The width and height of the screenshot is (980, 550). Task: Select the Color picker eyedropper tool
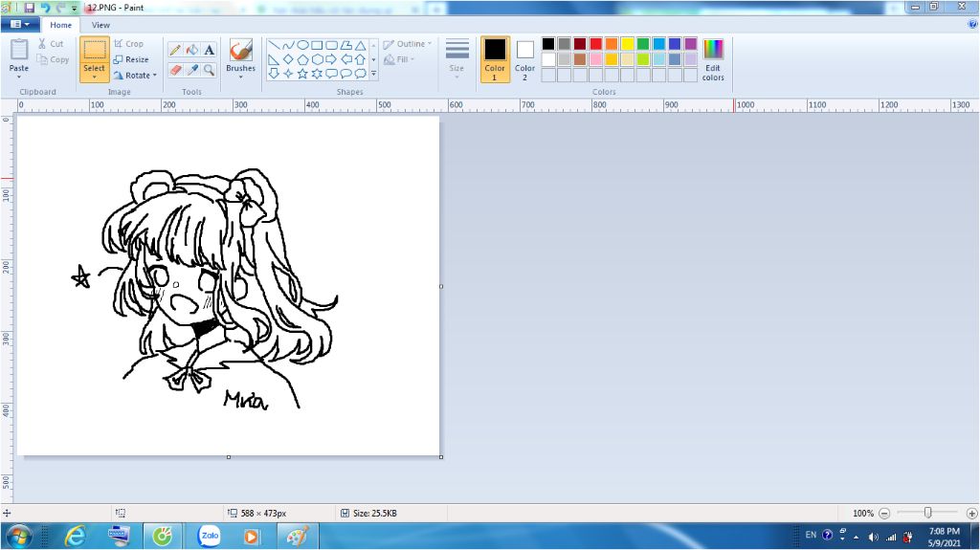coord(192,70)
